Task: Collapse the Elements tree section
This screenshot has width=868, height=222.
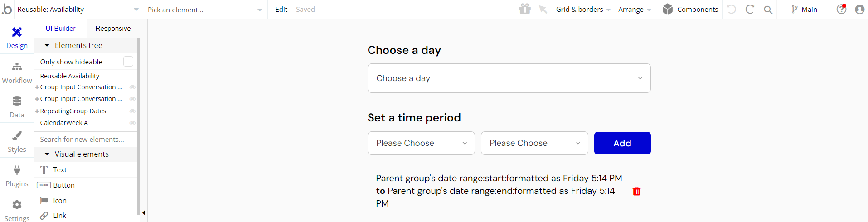Action: click(x=47, y=45)
